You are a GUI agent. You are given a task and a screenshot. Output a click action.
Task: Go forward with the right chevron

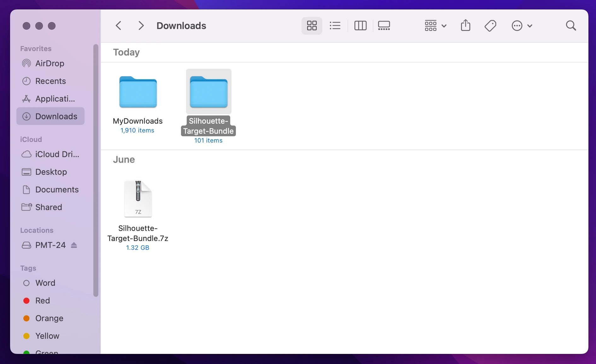click(x=141, y=26)
